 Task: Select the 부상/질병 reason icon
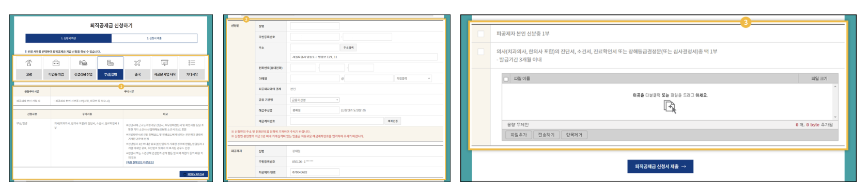click(110, 68)
